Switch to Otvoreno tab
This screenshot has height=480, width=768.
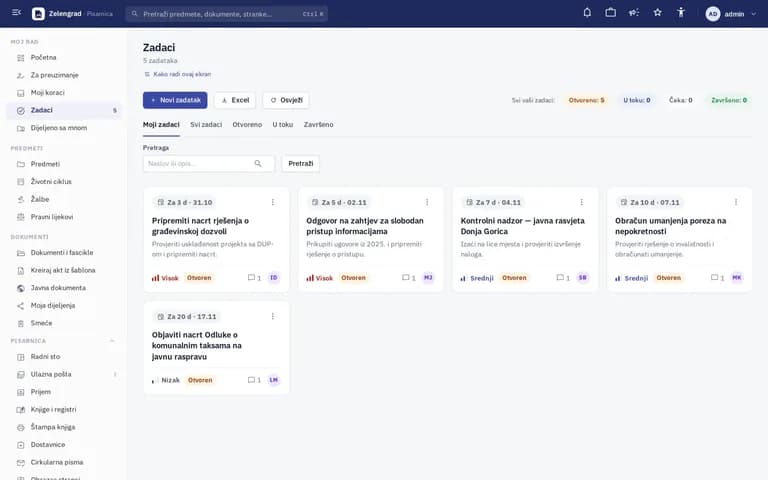pyautogui.click(x=247, y=125)
